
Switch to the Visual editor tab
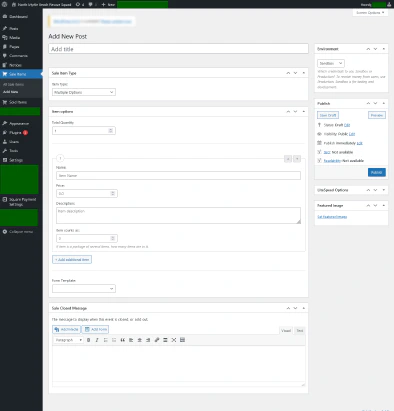[286, 331]
